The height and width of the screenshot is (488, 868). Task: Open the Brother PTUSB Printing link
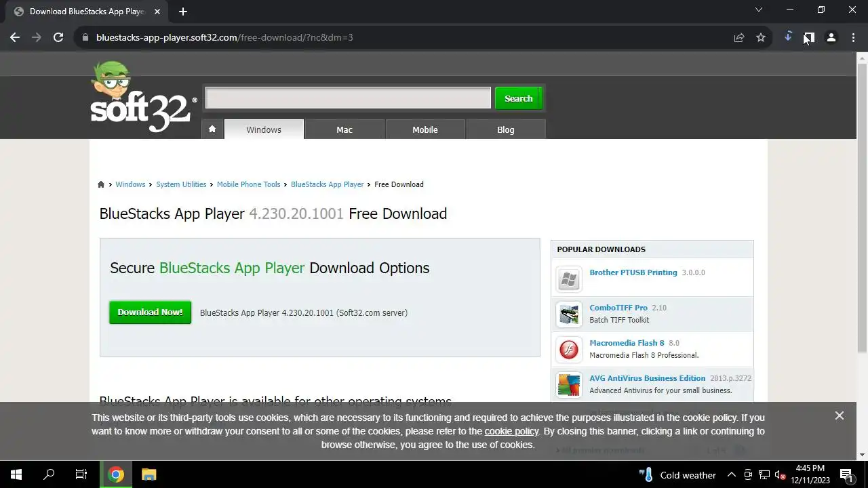(x=633, y=272)
